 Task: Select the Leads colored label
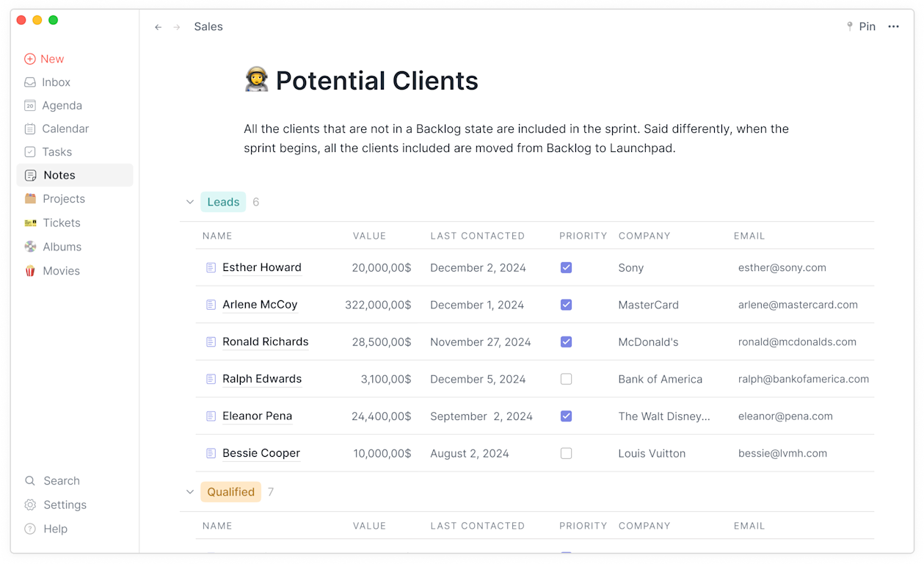coord(223,201)
